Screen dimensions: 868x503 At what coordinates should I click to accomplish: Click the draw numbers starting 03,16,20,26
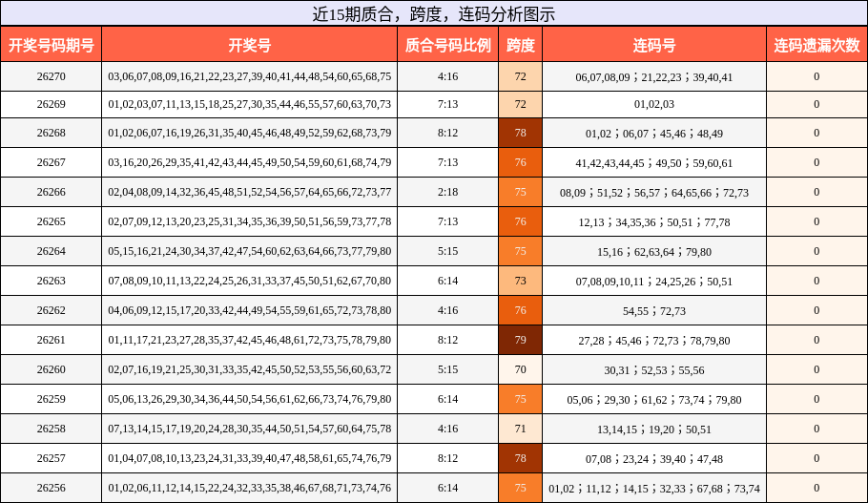point(250,162)
